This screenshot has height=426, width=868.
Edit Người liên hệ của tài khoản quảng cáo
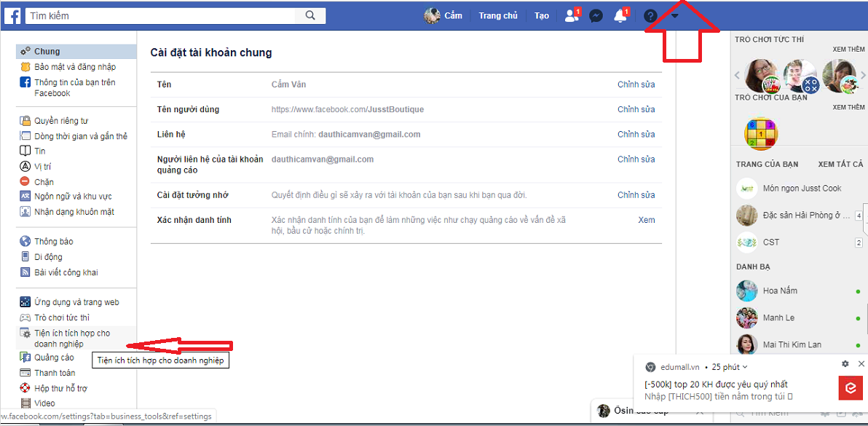(636, 159)
